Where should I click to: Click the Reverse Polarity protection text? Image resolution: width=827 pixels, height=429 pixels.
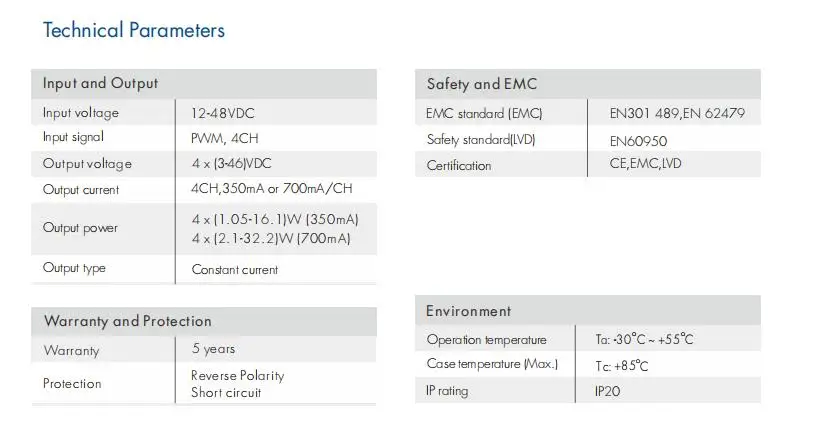pyautogui.click(x=238, y=376)
